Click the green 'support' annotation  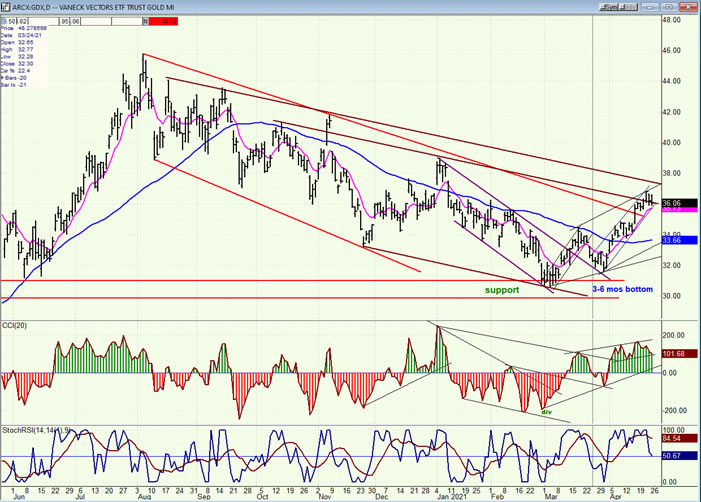pyautogui.click(x=502, y=290)
